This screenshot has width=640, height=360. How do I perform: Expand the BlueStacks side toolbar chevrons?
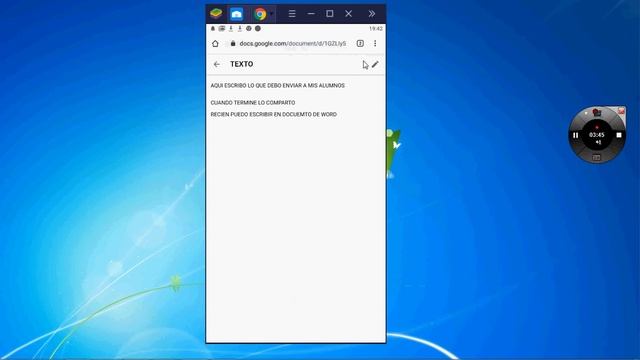click(x=371, y=13)
